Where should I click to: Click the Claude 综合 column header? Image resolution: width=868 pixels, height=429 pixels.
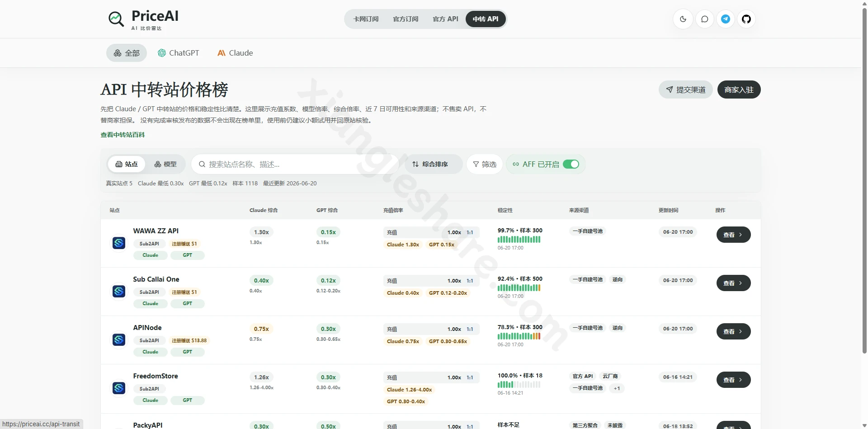pos(264,210)
